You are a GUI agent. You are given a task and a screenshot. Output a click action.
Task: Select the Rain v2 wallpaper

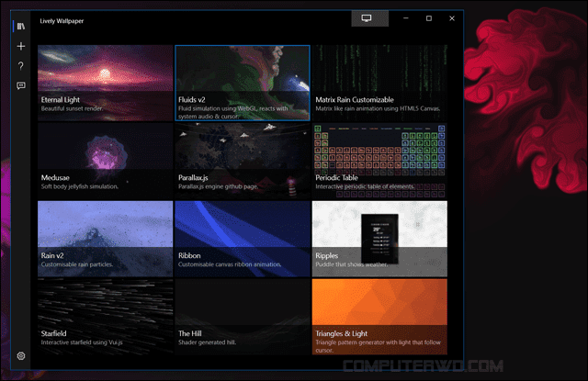coord(106,239)
